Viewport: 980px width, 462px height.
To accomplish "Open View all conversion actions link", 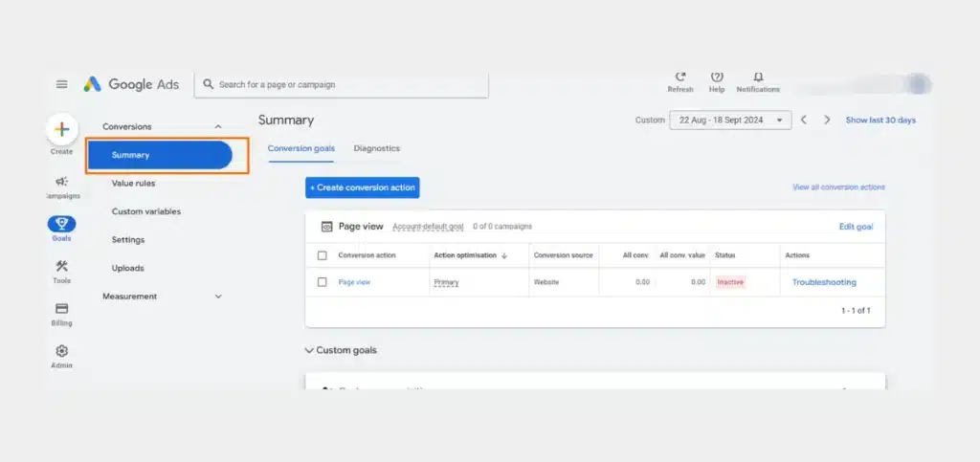I will (x=838, y=187).
